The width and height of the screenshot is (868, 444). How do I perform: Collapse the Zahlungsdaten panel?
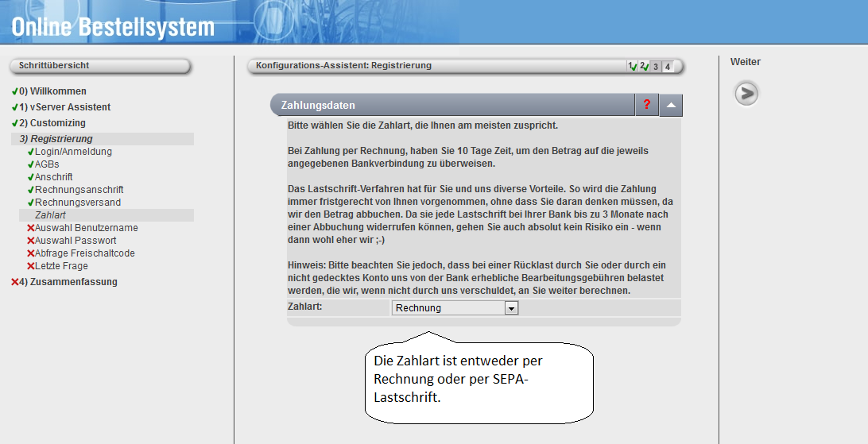click(671, 105)
